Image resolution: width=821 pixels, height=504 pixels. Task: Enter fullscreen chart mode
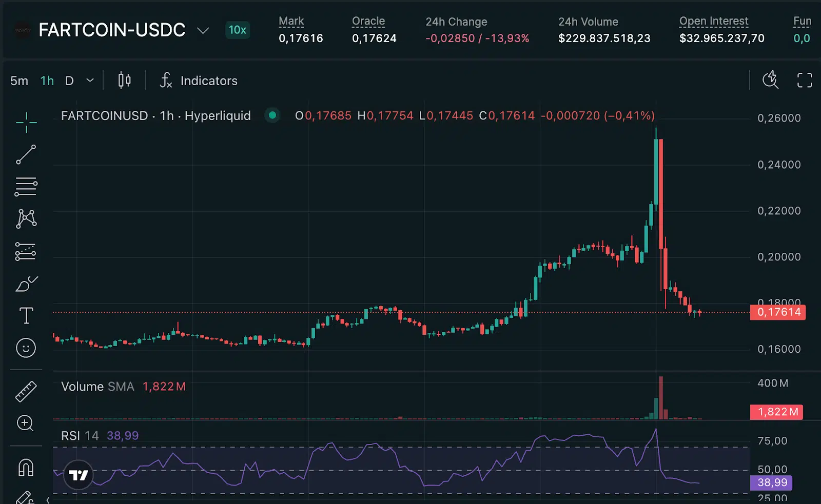tap(804, 80)
